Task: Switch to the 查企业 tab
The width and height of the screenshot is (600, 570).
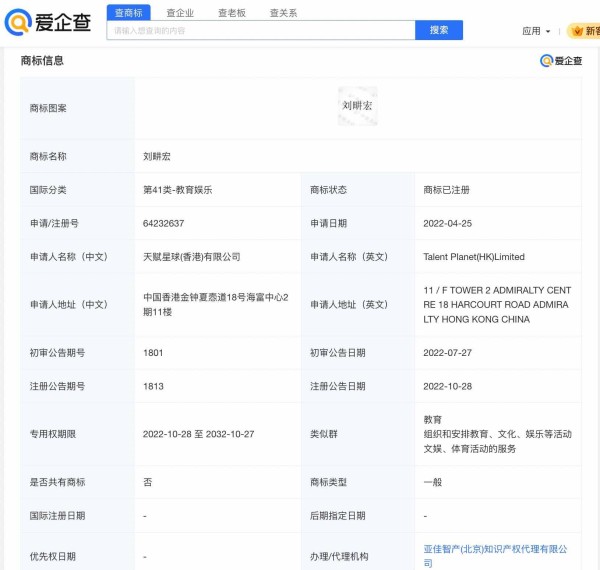Action: [180, 13]
